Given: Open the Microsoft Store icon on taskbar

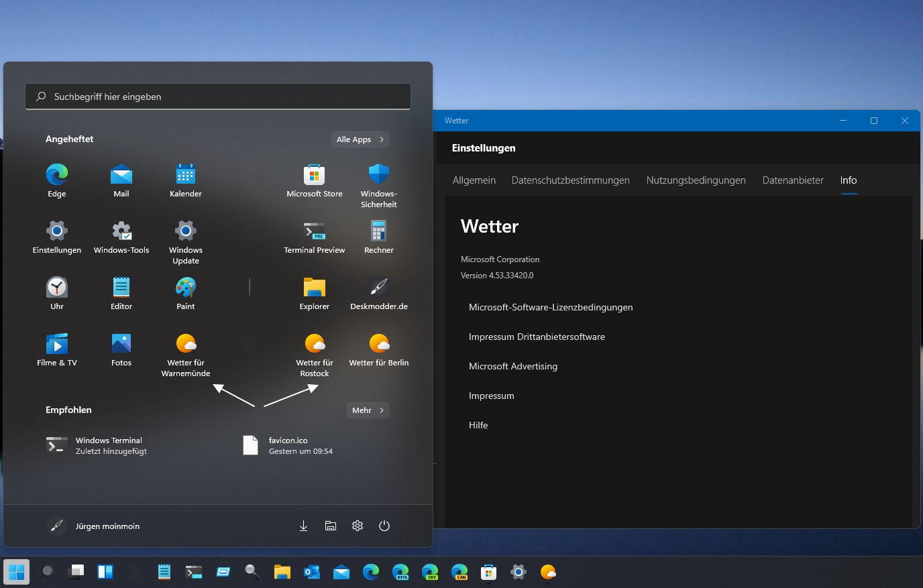Looking at the screenshot, I should tap(489, 572).
